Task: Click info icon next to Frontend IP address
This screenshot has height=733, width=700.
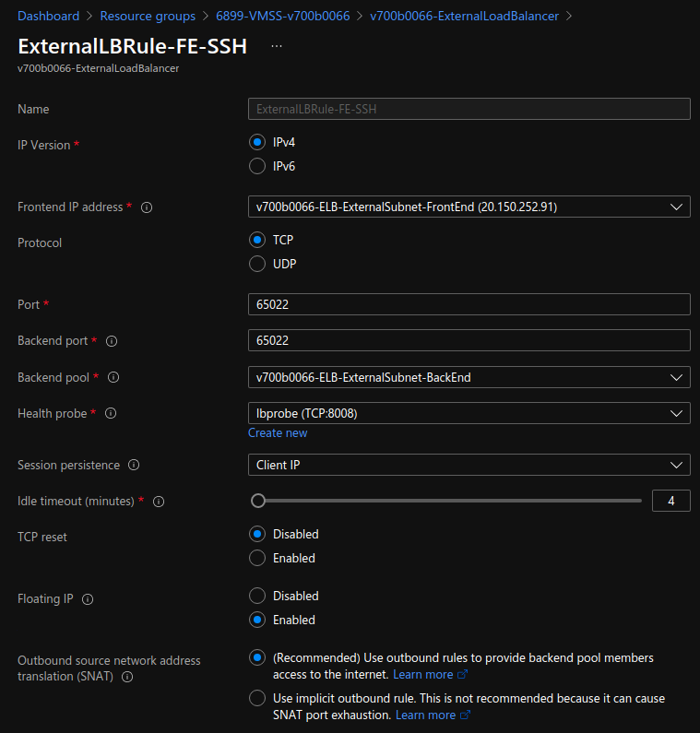Action: click(147, 207)
